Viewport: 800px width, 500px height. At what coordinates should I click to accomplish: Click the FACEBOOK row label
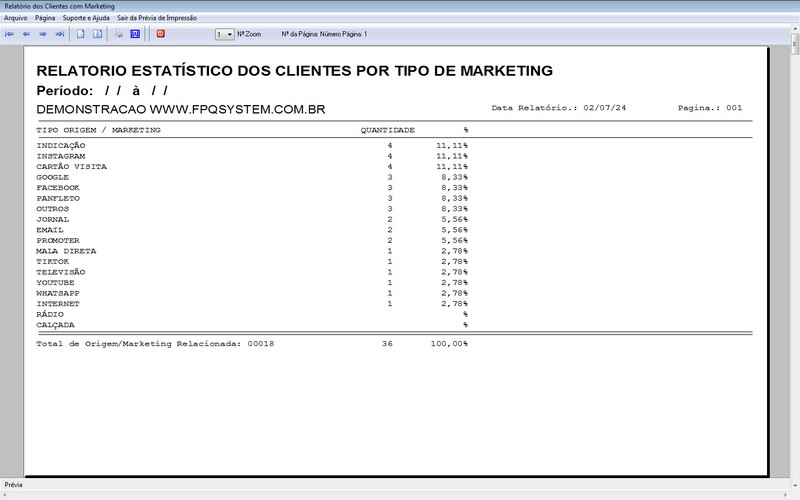[58, 188]
